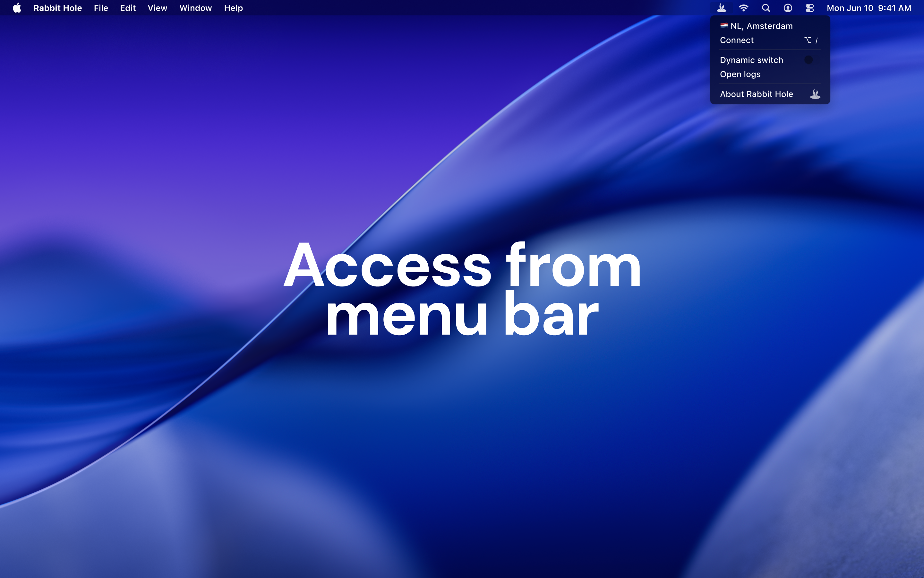924x578 pixels.
Task: Open the Wi-Fi status menu
Action: (743, 8)
